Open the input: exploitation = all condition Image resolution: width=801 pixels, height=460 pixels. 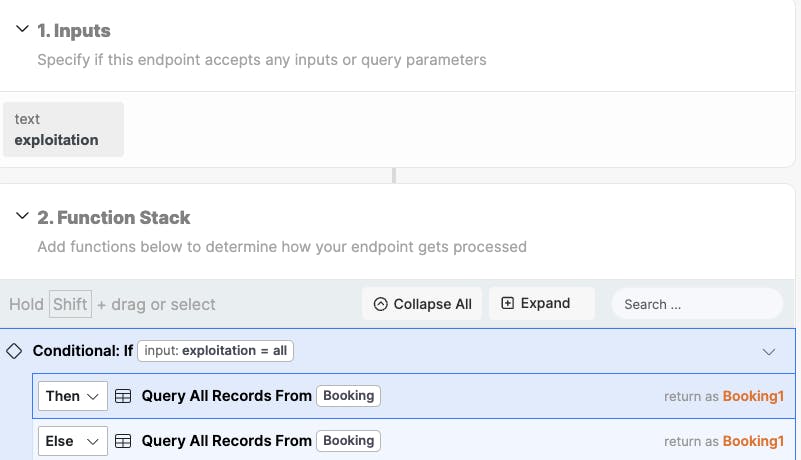click(x=216, y=351)
